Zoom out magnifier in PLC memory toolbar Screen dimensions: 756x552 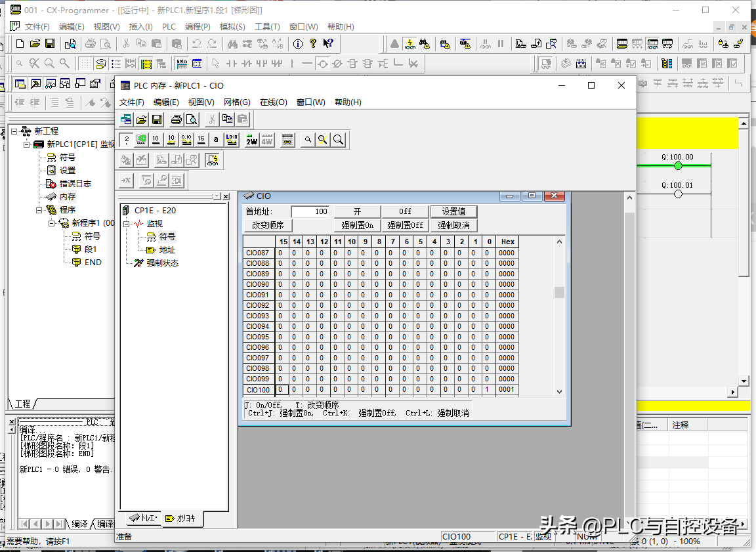point(308,140)
